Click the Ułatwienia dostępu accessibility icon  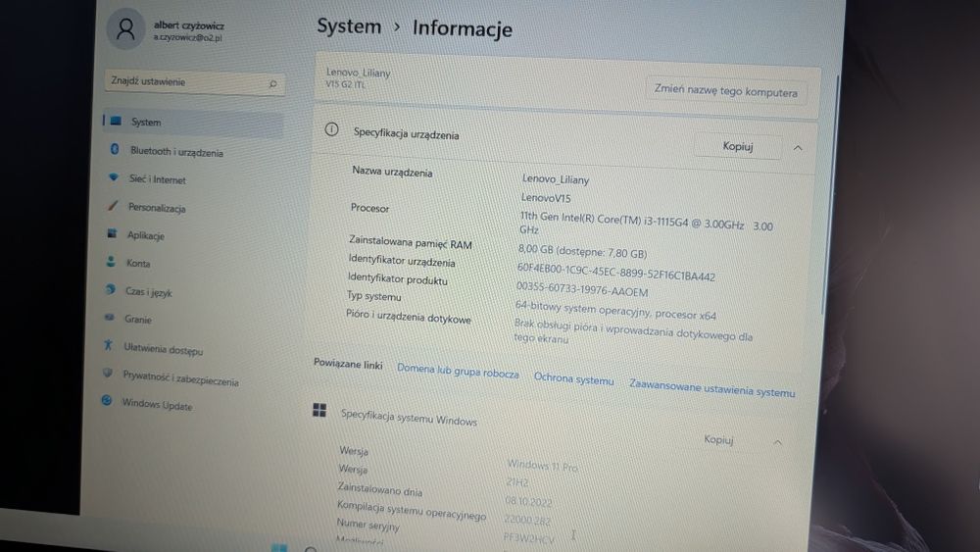pyautogui.click(x=108, y=344)
